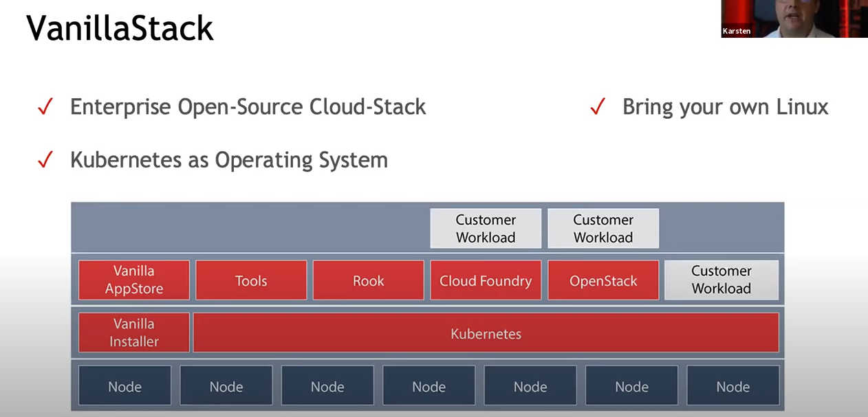This screenshot has width=868, height=417.
Task: Click the leftmost Node box
Action: coord(124,386)
